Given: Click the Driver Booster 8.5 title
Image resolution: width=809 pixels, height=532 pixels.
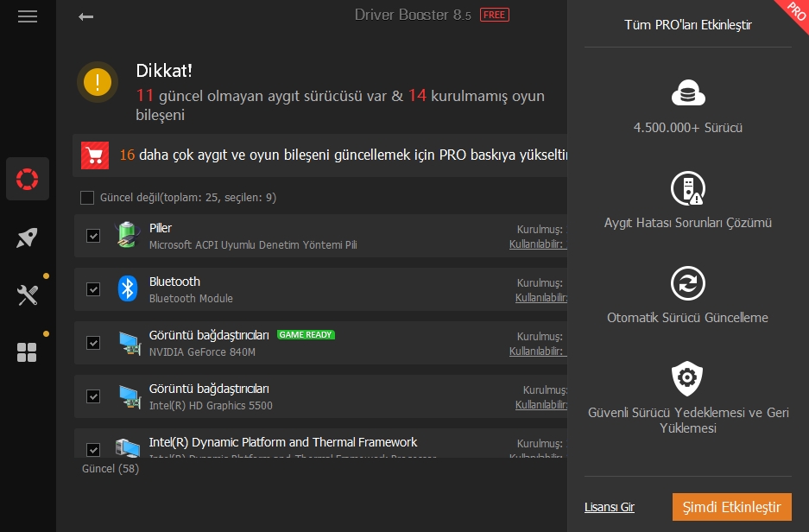Looking at the screenshot, I should click(413, 15).
